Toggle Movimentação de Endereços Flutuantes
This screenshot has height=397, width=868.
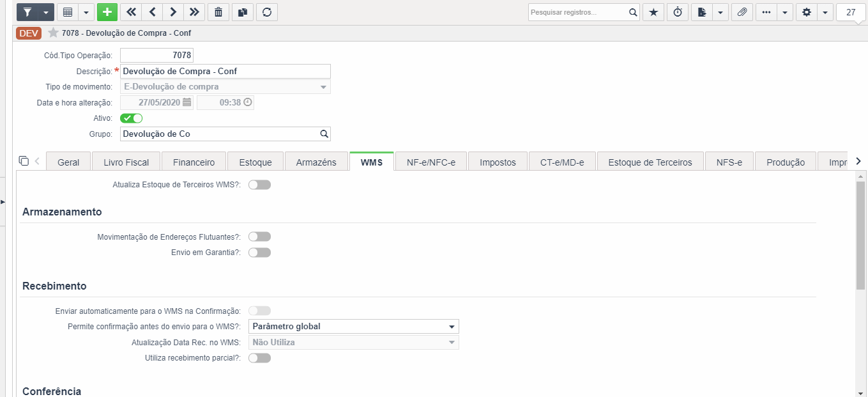point(259,237)
